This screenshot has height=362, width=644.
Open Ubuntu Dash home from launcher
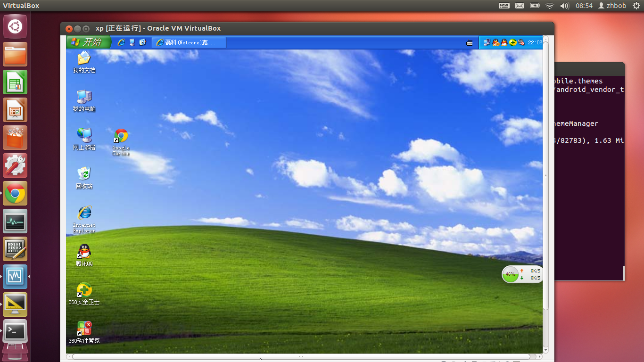(x=15, y=26)
